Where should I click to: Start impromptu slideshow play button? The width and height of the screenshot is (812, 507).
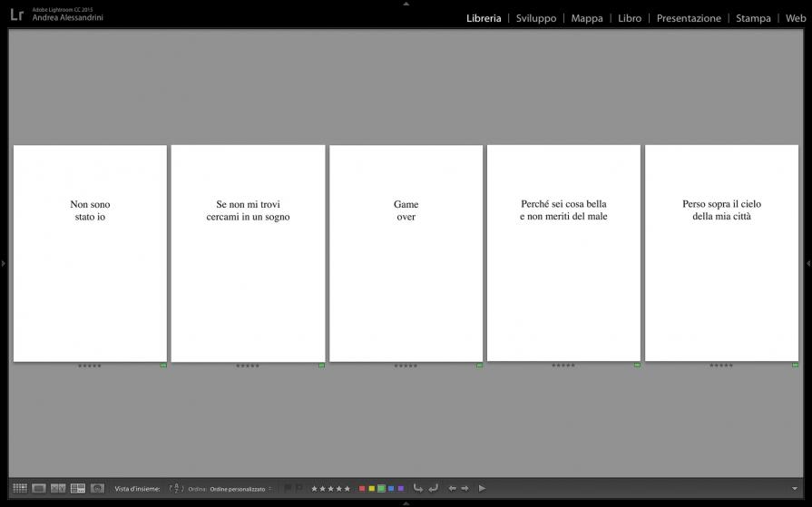pyautogui.click(x=482, y=488)
